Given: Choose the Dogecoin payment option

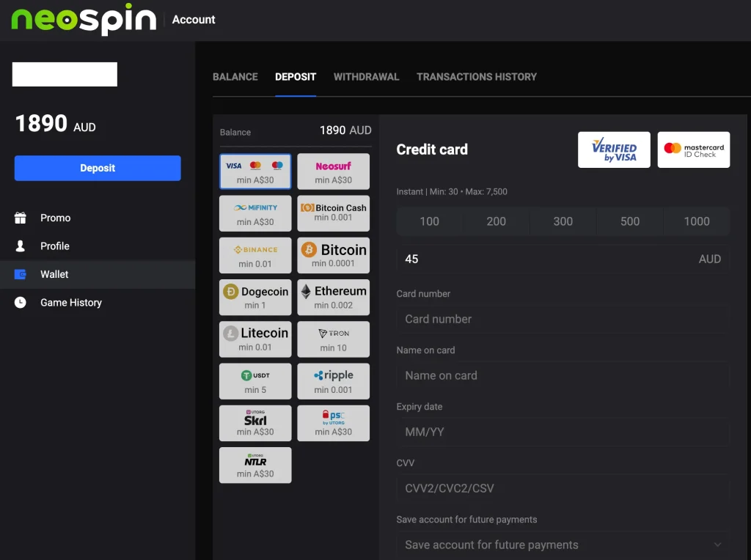Looking at the screenshot, I should pyautogui.click(x=255, y=297).
